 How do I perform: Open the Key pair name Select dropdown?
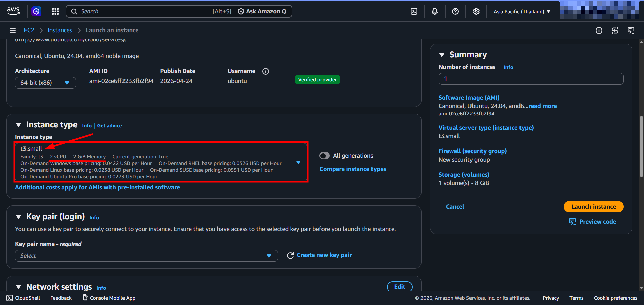pyautogui.click(x=146, y=256)
